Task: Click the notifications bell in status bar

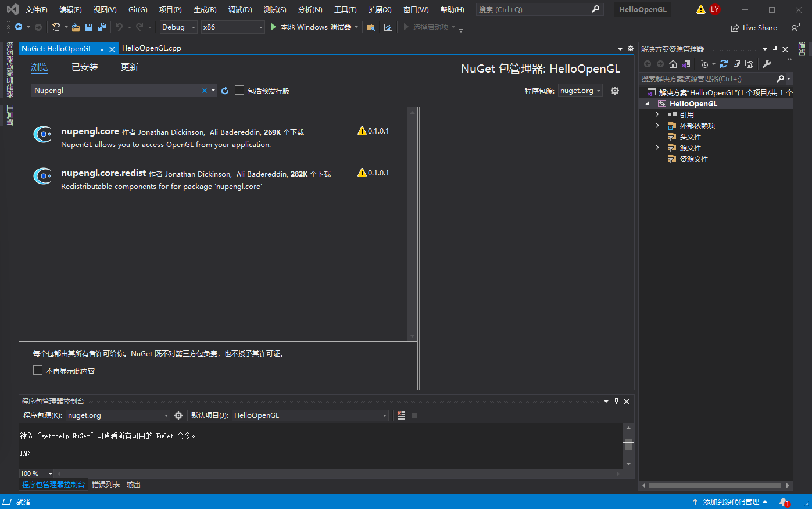Action: [x=784, y=502]
